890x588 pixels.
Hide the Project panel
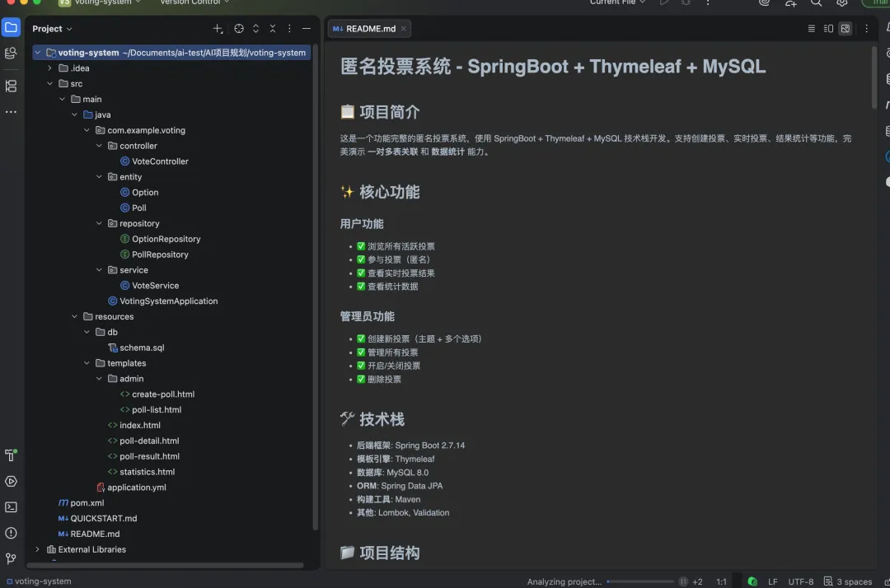point(307,28)
